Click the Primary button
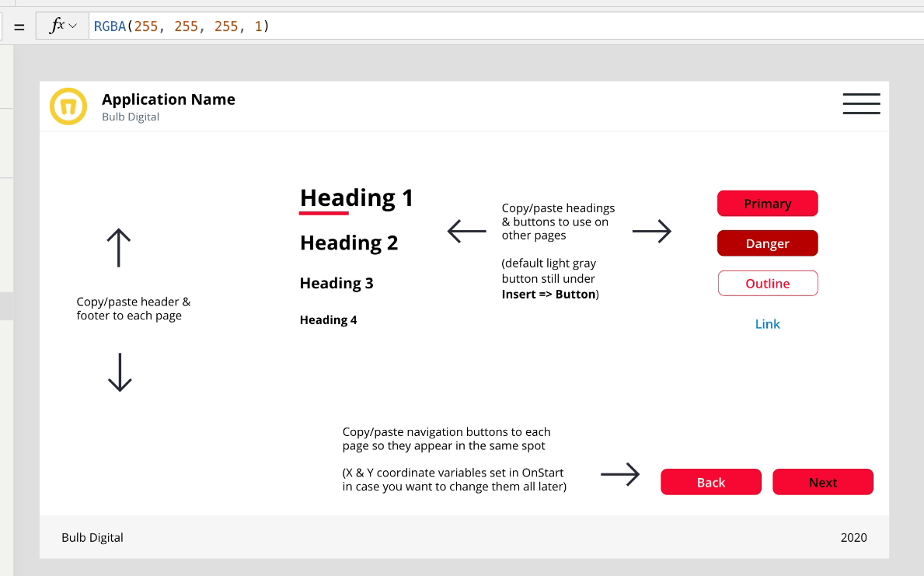 pyautogui.click(x=767, y=203)
